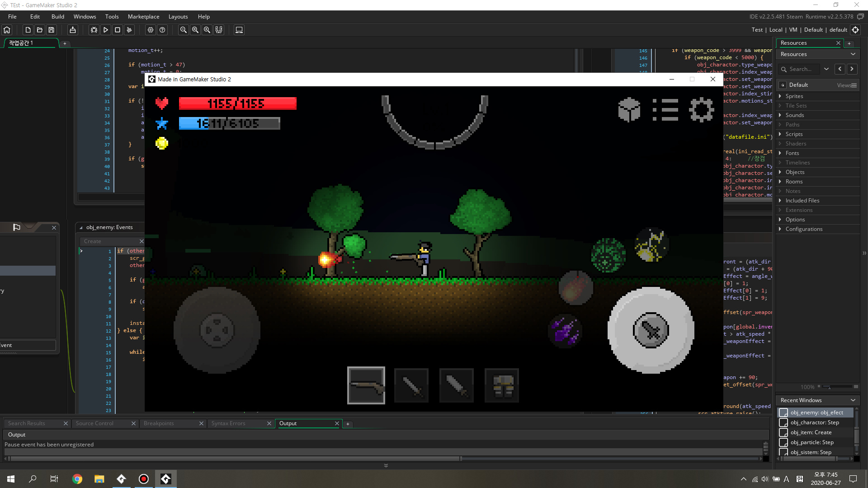This screenshot has height=488, width=868.
Task: Click the Resources search input field
Action: 800,69
